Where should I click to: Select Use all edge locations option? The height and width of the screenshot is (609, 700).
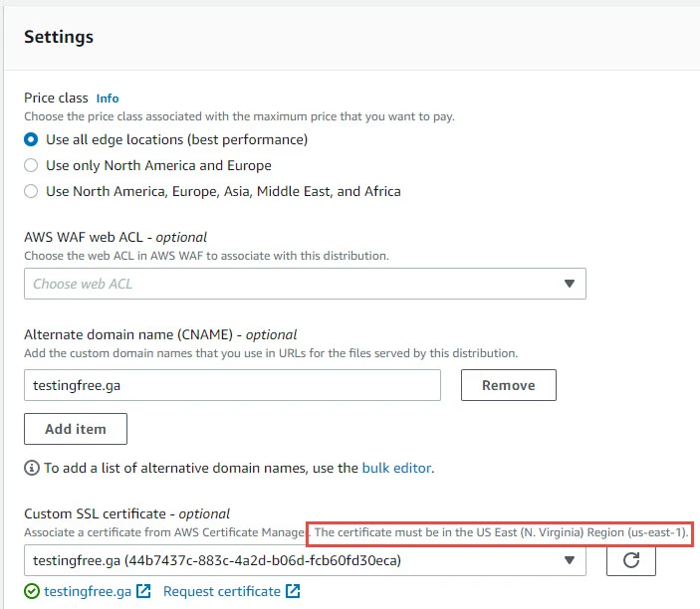[32, 139]
